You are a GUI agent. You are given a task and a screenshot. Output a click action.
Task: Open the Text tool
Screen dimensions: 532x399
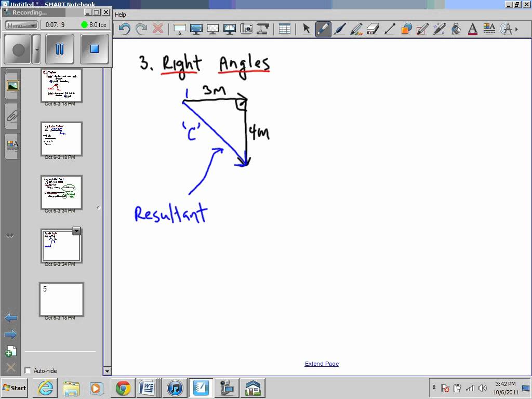point(472,29)
